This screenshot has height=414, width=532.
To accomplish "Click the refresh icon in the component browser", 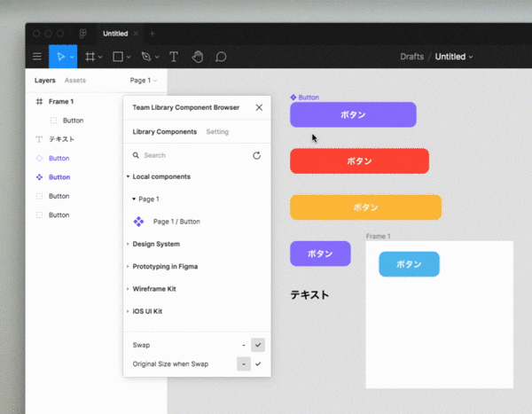I will click(257, 155).
